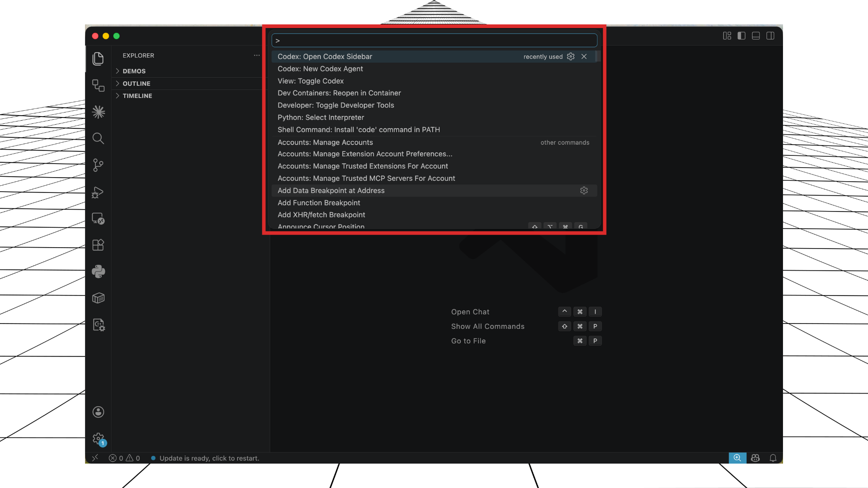Expand the DEMOS folder in Explorer
Viewport: 868px width, 488px height.
134,71
